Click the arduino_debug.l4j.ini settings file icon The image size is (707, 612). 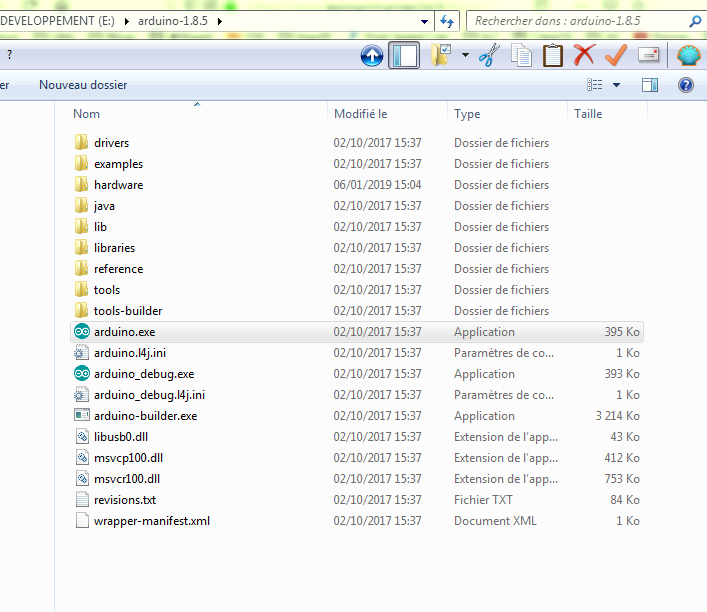[x=82, y=395]
